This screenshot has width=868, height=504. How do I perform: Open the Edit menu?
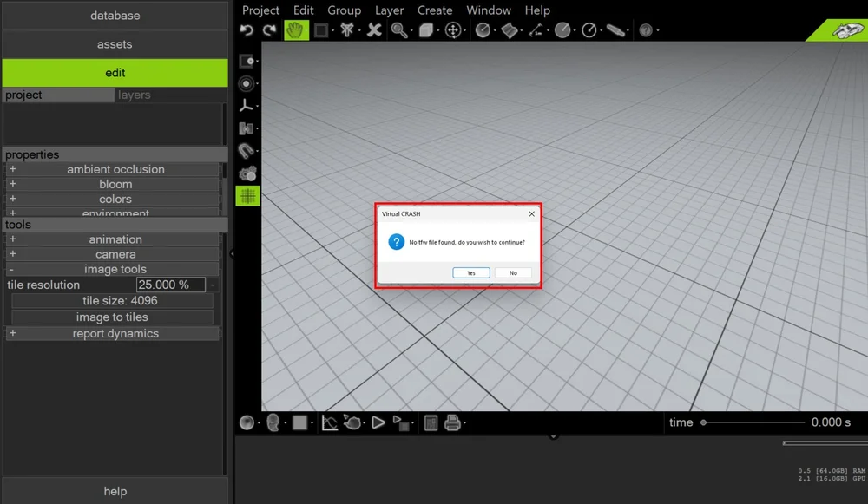(x=303, y=10)
